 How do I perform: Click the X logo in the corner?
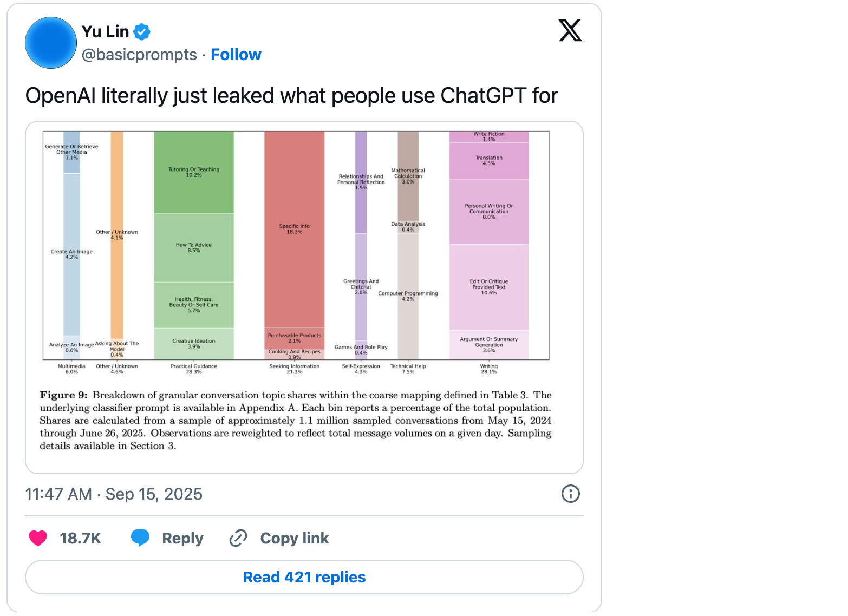point(570,30)
